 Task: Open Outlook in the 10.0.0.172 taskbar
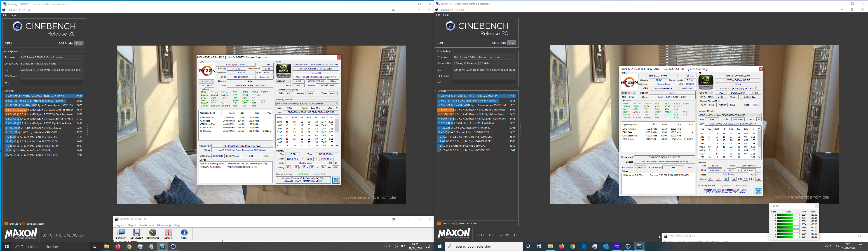(606, 247)
